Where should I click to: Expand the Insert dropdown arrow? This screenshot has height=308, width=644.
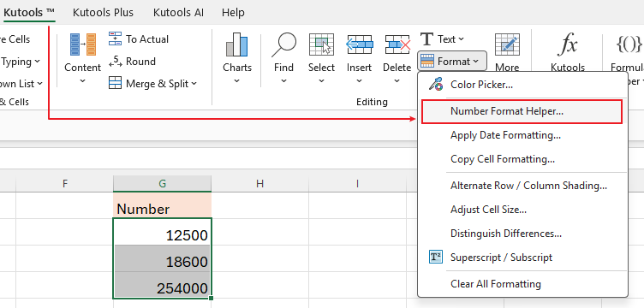tap(360, 80)
